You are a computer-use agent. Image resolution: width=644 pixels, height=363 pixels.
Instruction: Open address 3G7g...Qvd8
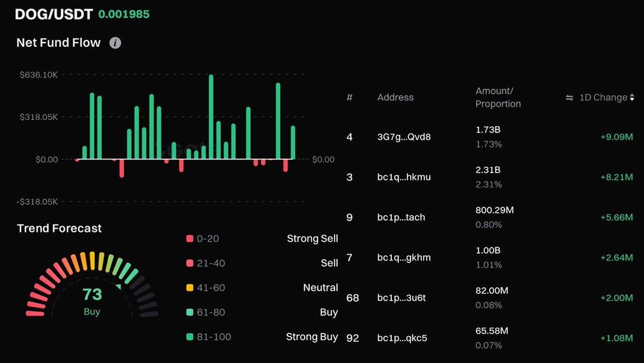click(404, 137)
